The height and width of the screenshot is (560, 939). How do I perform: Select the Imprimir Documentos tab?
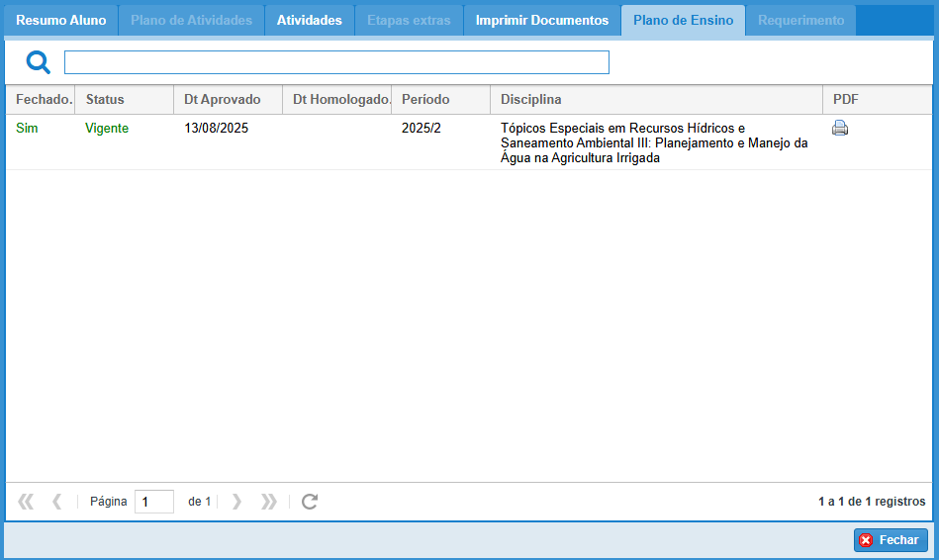(541, 21)
